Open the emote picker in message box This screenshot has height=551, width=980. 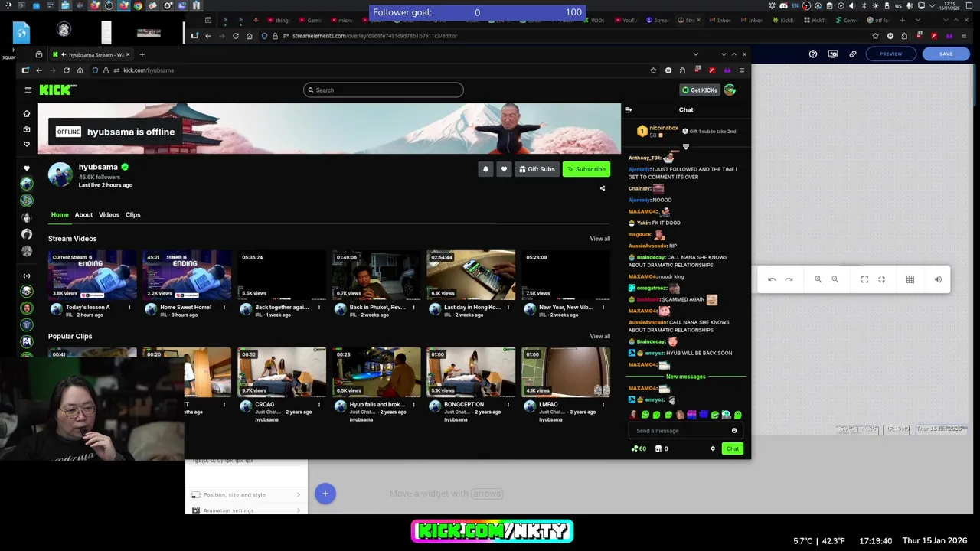[x=734, y=431]
